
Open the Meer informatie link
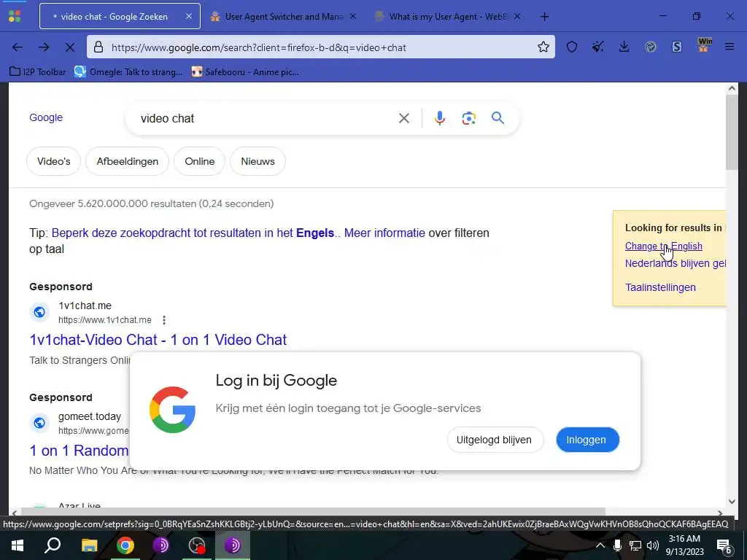(x=384, y=233)
